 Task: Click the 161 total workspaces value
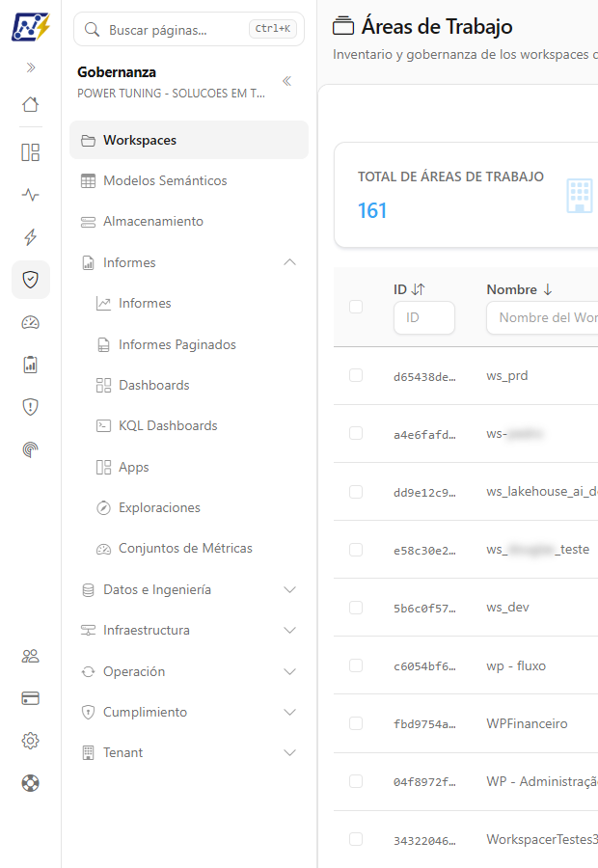point(372,210)
